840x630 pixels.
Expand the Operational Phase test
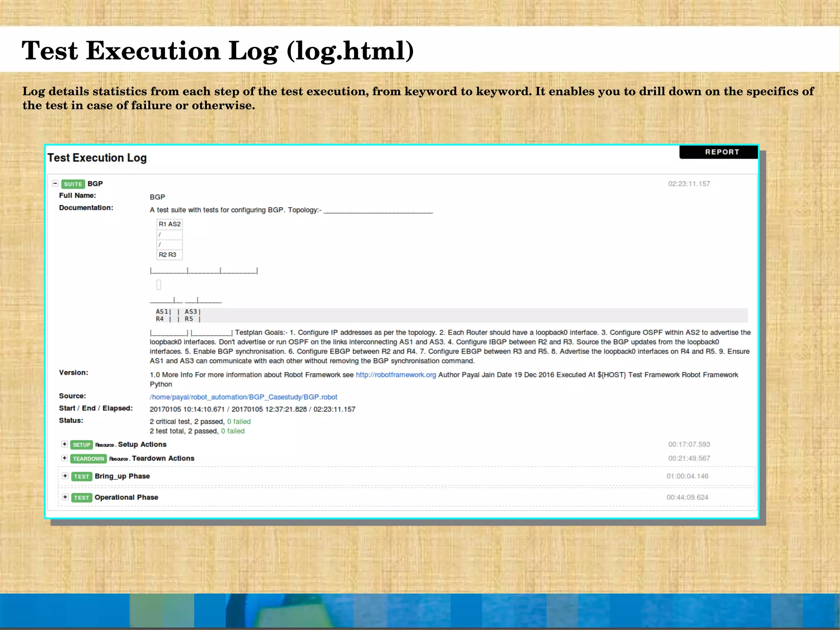coord(65,497)
